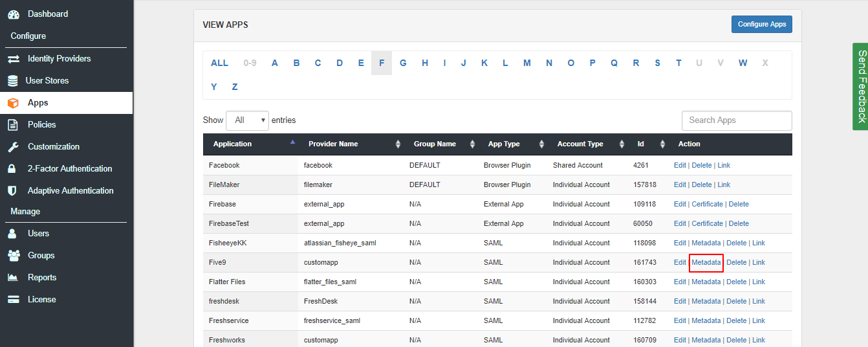Click the Apps cube icon
The image size is (868, 347).
point(14,103)
